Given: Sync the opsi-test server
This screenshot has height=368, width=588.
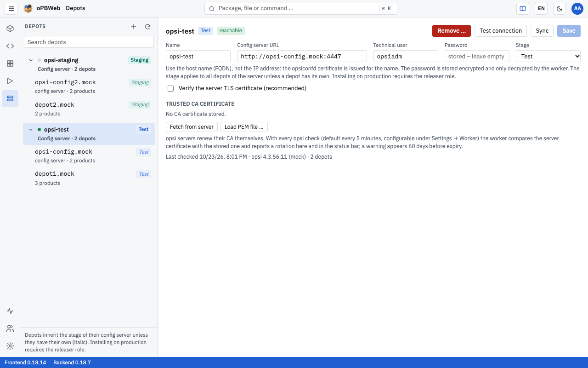Looking at the screenshot, I should click(x=542, y=31).
